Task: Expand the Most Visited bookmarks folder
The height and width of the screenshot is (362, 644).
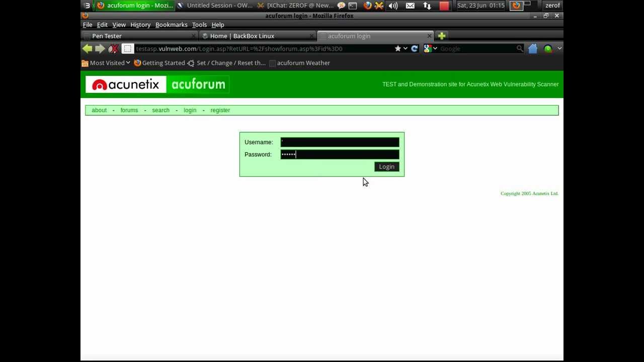Action: tap(106, 63)
